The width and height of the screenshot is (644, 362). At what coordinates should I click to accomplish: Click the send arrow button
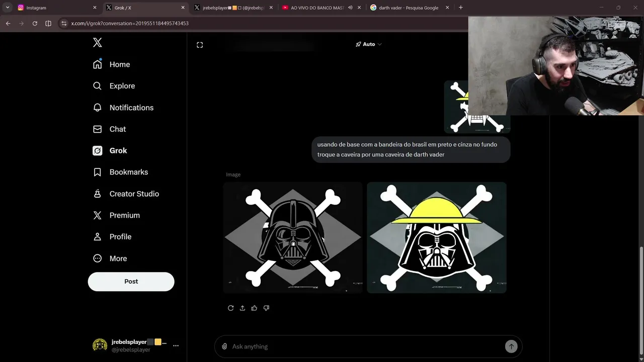click(x=511, y=346)
